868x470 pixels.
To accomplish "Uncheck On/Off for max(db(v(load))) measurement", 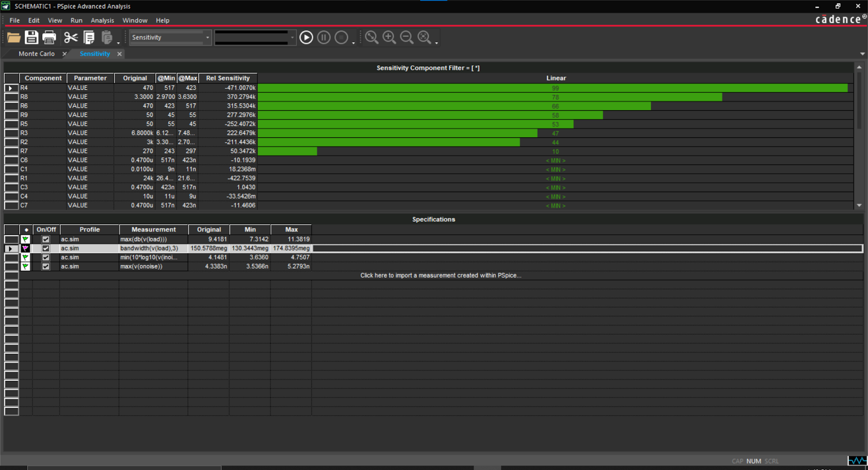I will (46, 239).
